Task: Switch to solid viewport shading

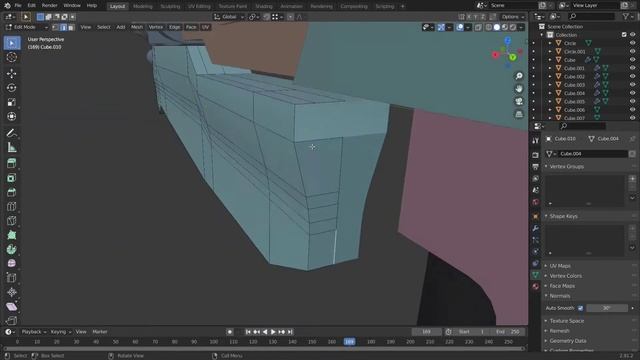Action: [497, 27]
